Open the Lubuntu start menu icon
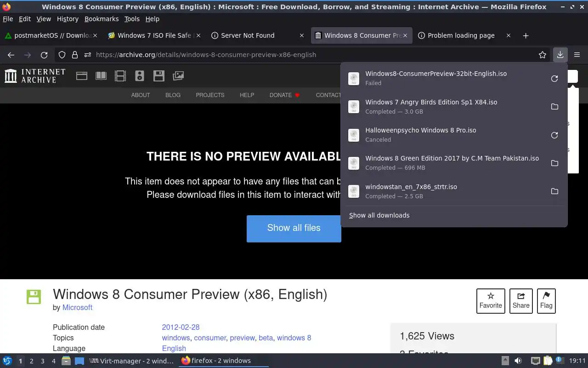 pos(7,361)
